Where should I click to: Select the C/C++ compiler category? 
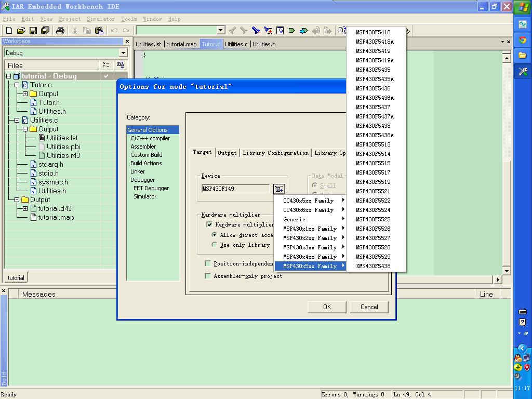click(x=150, y=138)
